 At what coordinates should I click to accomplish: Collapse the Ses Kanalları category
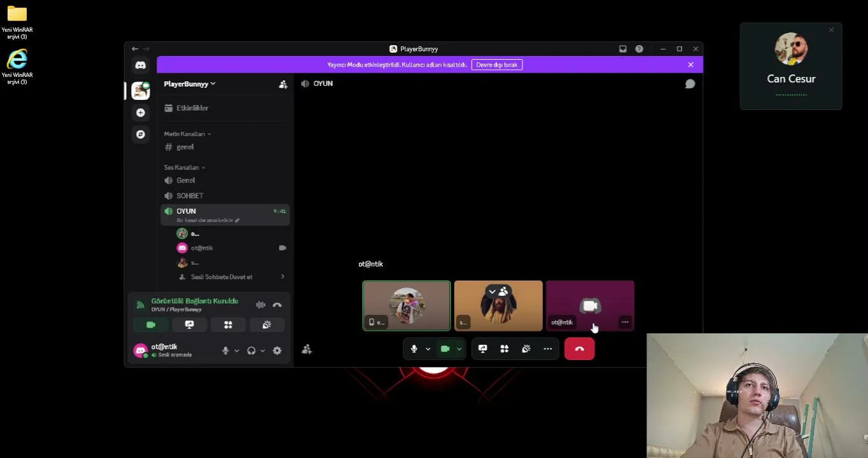(x=185, y=167)
